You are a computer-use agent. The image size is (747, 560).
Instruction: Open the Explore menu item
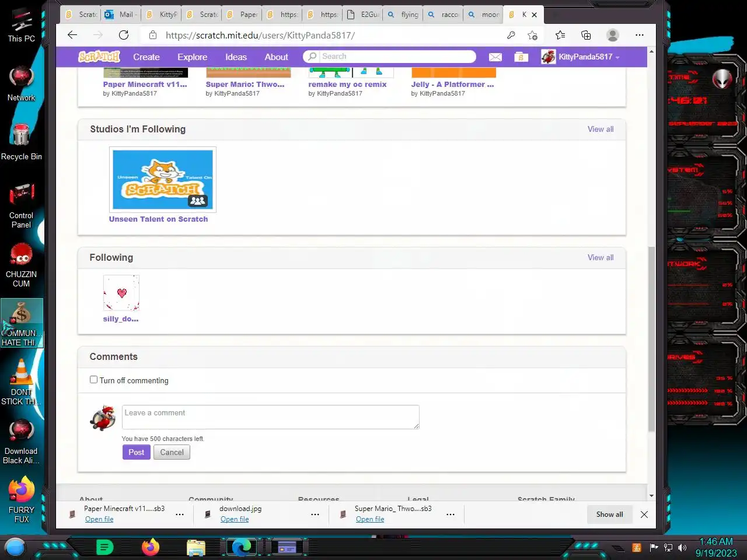(192, 57)
